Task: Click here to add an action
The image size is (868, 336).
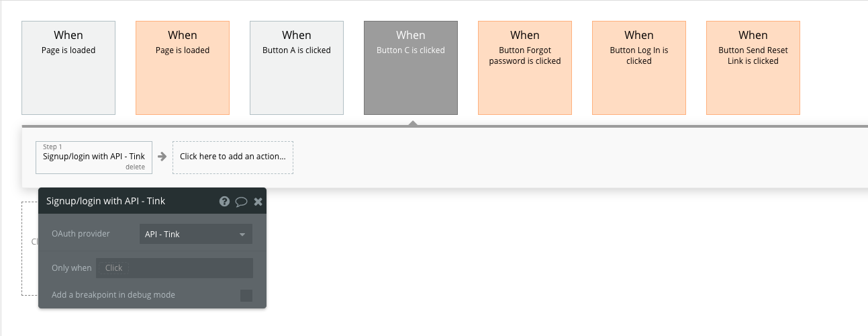Action: (233, 157)
